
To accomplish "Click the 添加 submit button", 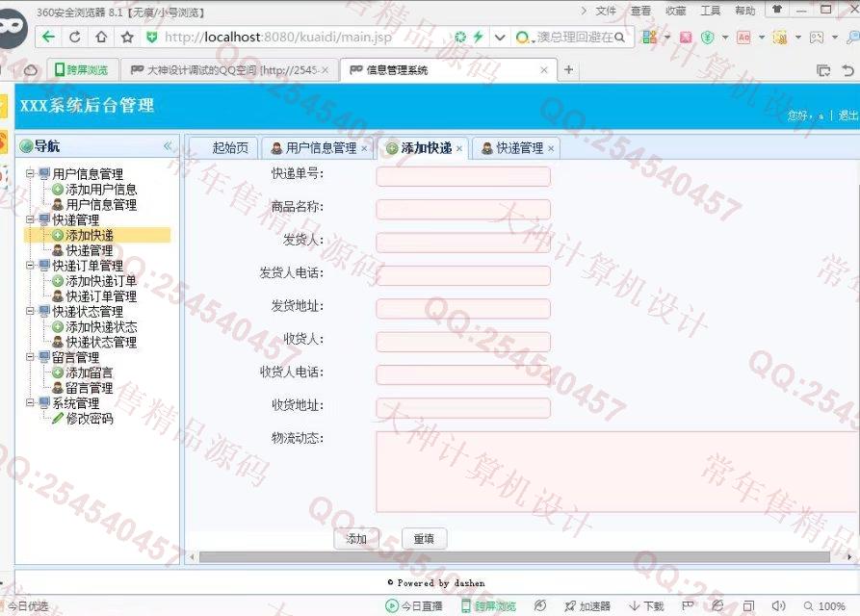I will pos(356,539).
